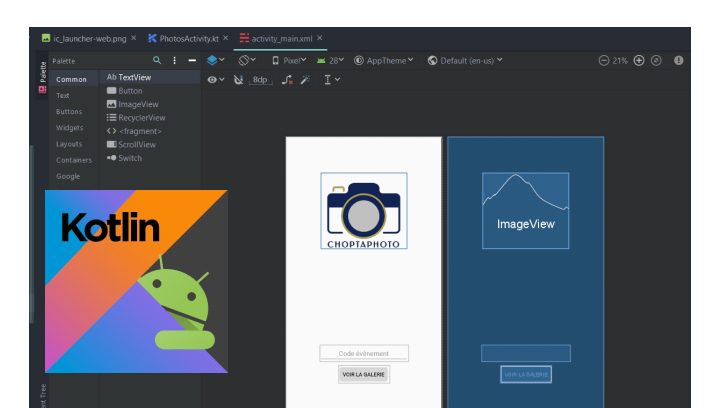The image size is (720, 408).
Task: Minimize the Palette panel with minus icon
Action: (x=192, y=60)
